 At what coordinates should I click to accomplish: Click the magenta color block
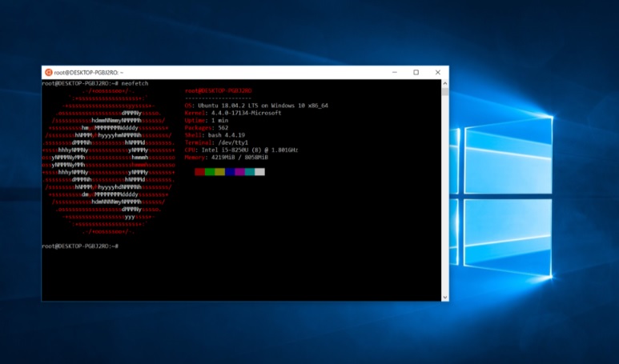pos(239,172)
